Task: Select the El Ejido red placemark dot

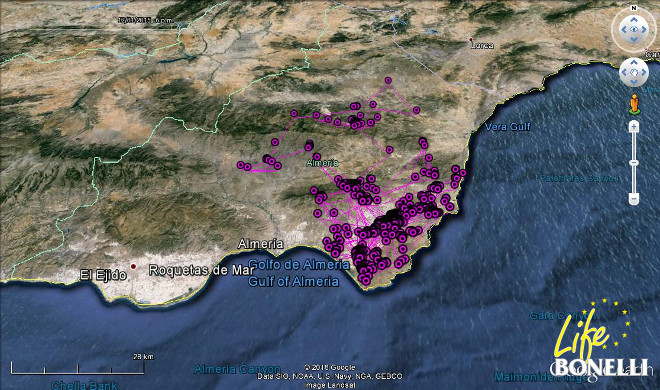Action: [x=133, y=266]
